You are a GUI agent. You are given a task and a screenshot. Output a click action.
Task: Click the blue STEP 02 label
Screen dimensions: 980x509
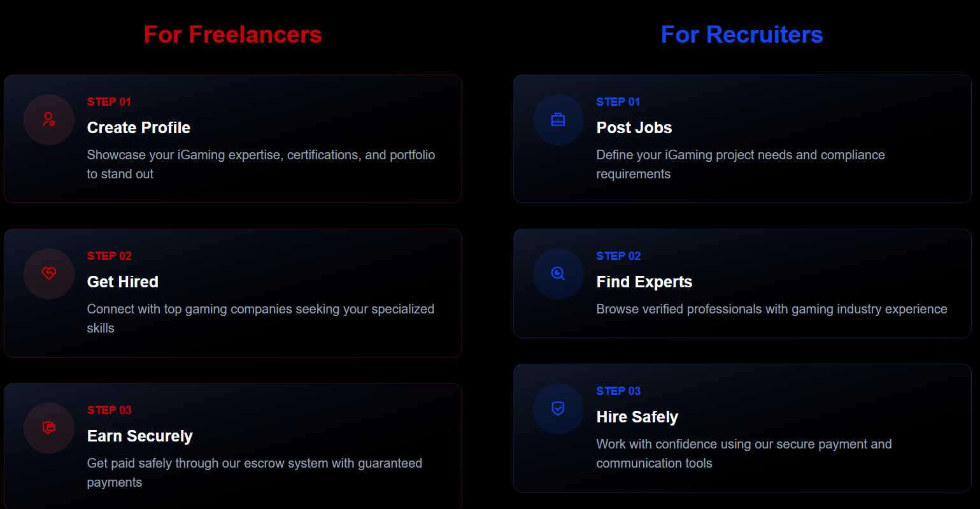618,256
